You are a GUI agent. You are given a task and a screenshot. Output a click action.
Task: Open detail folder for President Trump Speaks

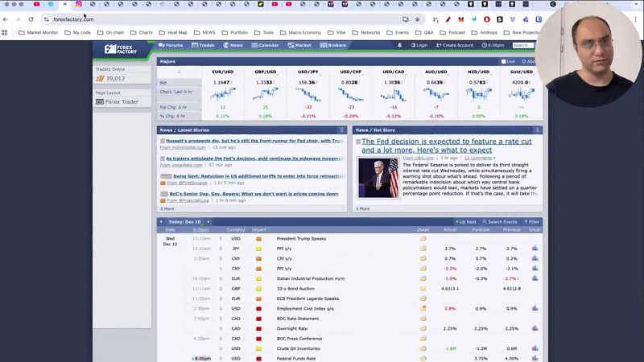(x=423, y=239)
